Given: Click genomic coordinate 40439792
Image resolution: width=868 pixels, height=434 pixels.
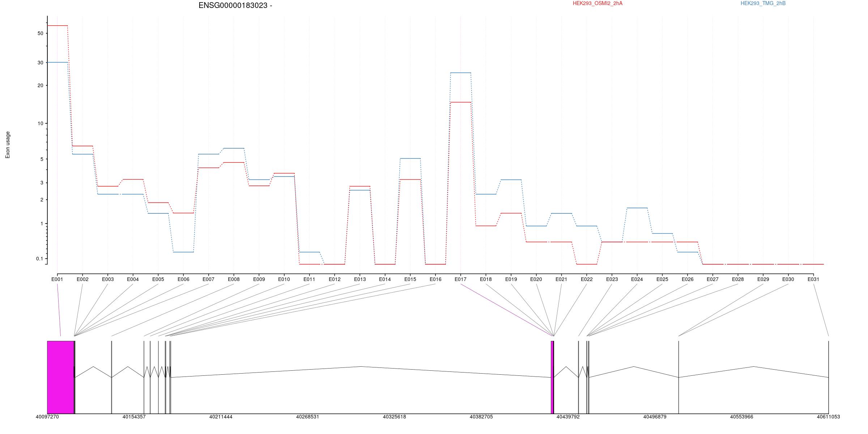Looking at the screenshot, I should (568, 417).
